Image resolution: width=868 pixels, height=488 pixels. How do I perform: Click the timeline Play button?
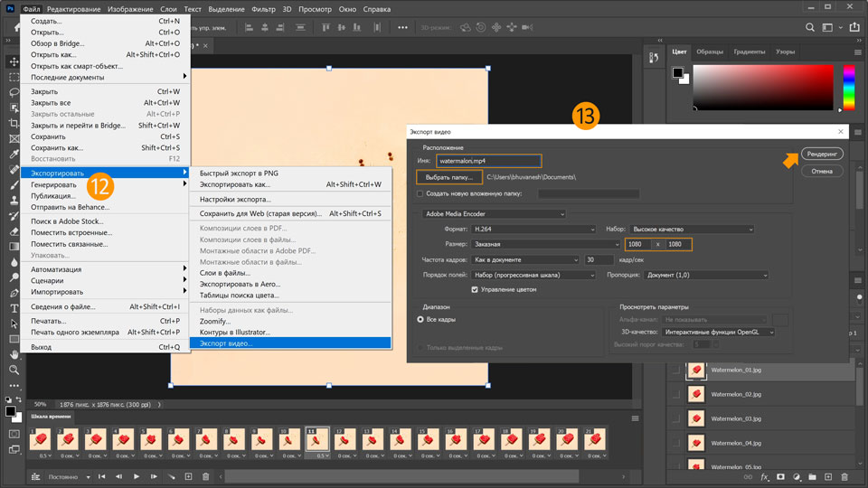tap(137, 476)
